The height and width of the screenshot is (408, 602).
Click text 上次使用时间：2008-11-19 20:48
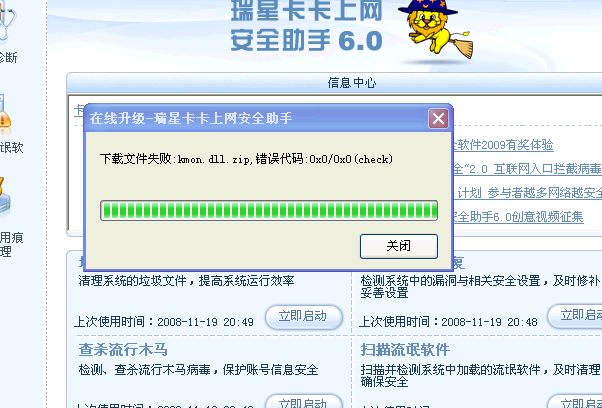[448, 322]
